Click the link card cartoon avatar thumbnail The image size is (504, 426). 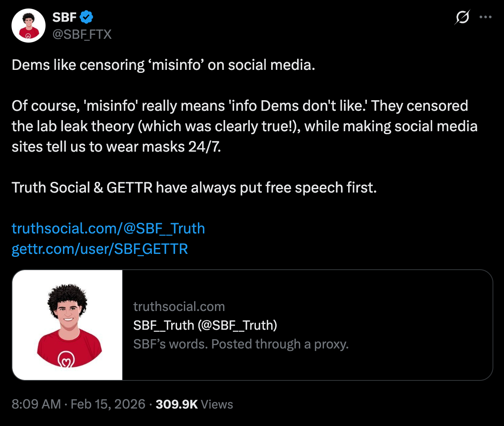(x=68, y=325)
